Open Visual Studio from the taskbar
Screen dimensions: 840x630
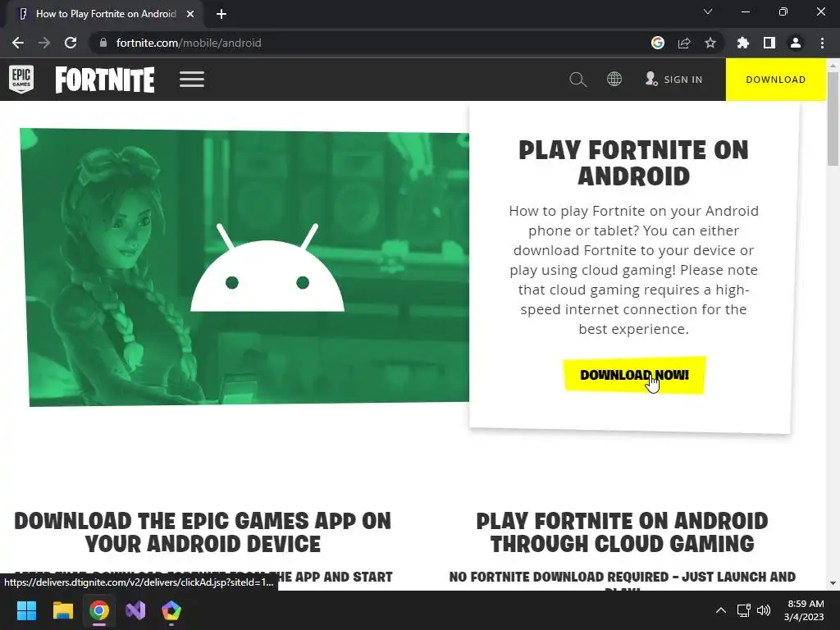tap(135, 610)
